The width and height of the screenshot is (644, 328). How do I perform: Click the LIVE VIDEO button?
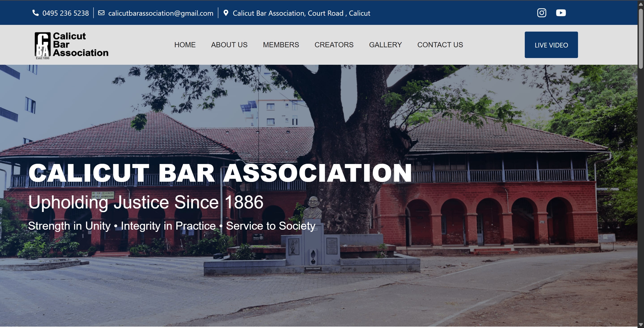click(x=551, y=45)
